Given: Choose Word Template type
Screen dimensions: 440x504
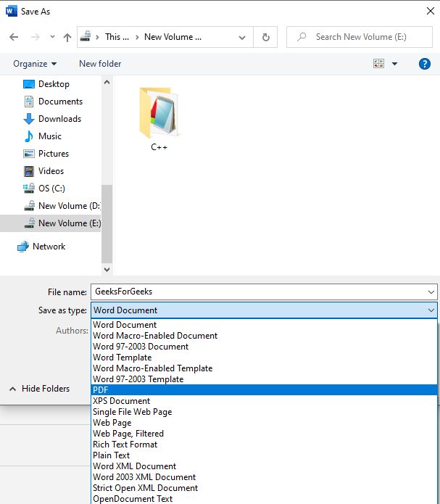Looking at the screenshot, I should click(264, 358).
